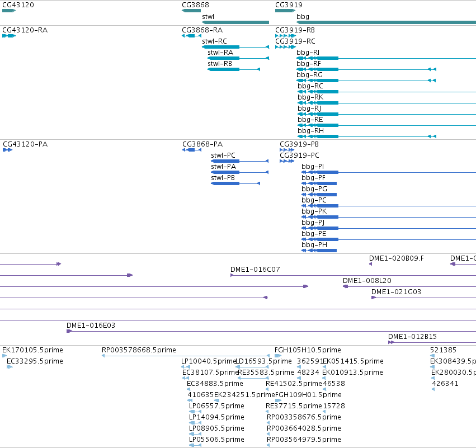The height and width of the screenshot is (448, 476).
Task: Click EST RE41502.5prime
Action: [x=267, y=389]
